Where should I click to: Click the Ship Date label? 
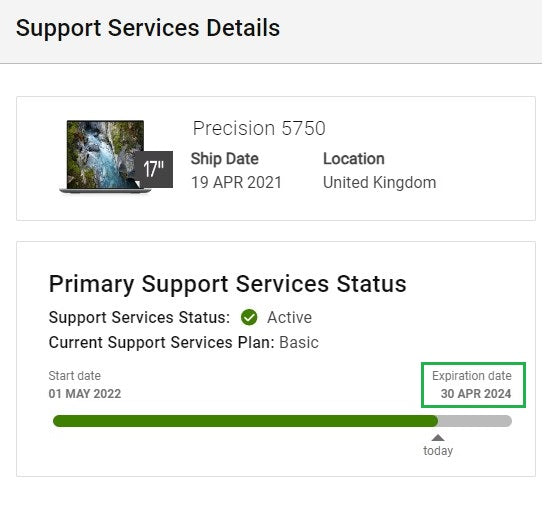pyautogui.click(x=225, y=159)
